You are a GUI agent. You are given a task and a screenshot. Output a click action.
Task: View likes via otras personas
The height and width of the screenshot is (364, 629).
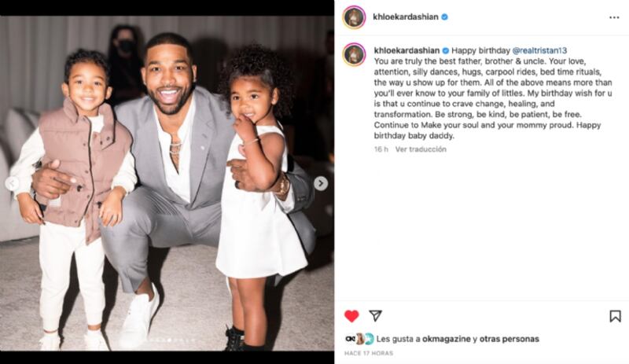[509, 339]
